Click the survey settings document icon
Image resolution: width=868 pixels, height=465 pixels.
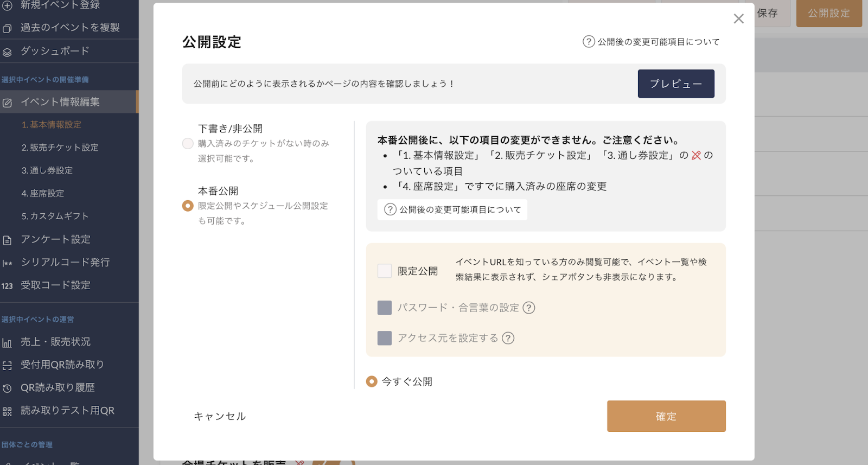click(x=7, y=240)
